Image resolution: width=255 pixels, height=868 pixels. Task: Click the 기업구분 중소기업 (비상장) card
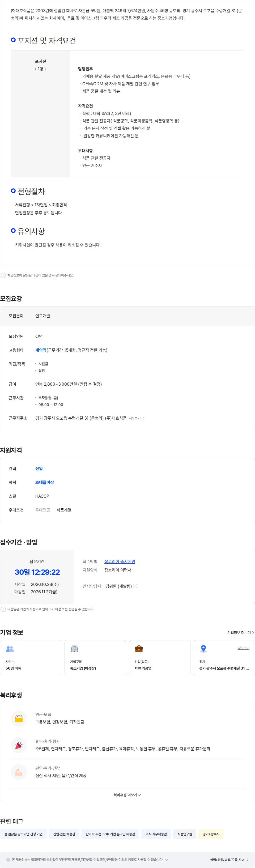(x=95, y=657)
